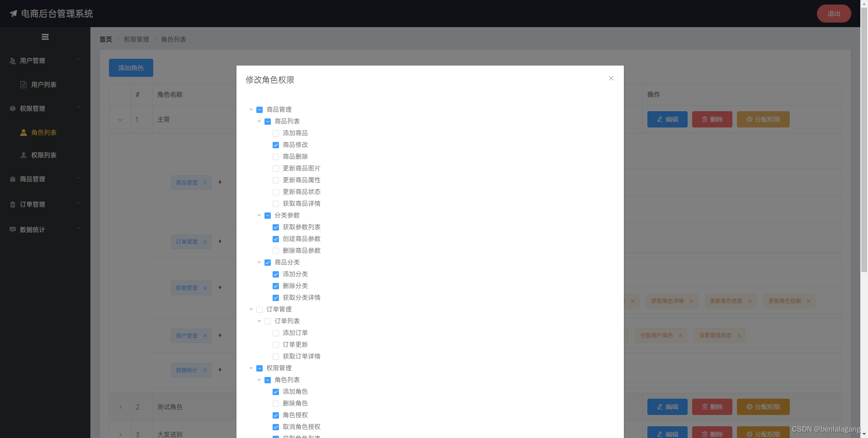Collapse the 订单管理 node in permission tree
The image size is (868, 438).
[251, 310]
